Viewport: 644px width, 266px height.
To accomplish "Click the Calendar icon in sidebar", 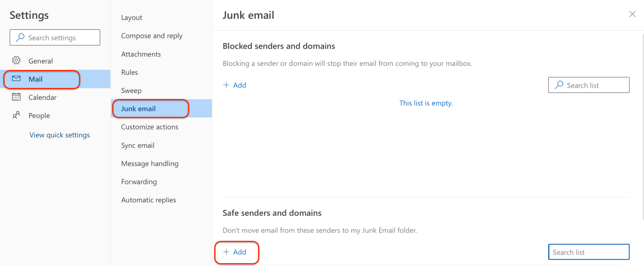I will (16, 97).
